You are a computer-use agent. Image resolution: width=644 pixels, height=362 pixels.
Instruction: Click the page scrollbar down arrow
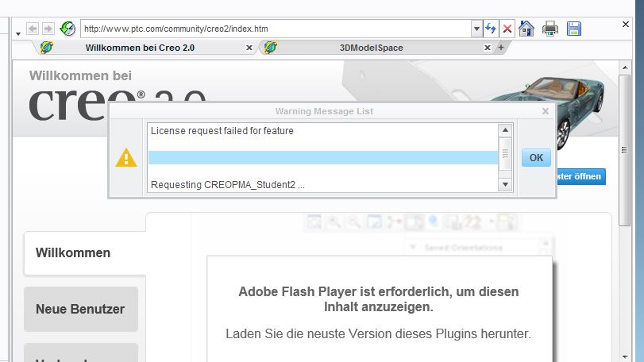tap(625, 356)
